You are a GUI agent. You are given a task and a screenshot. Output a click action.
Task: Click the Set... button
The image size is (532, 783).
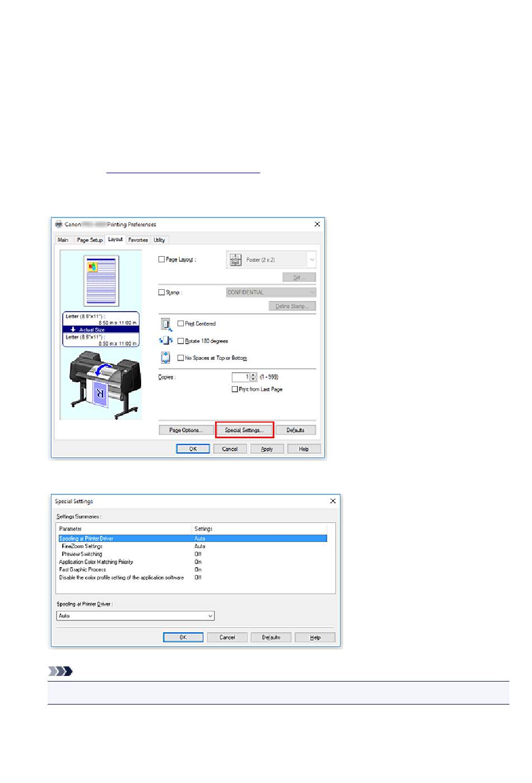click(299, 277)
